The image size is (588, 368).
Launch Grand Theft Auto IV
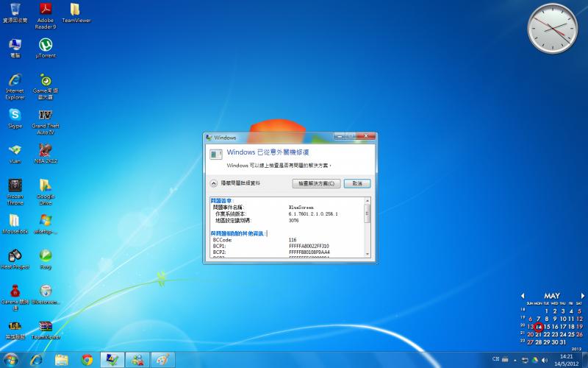pyautogui.click(x=46, y=122)
